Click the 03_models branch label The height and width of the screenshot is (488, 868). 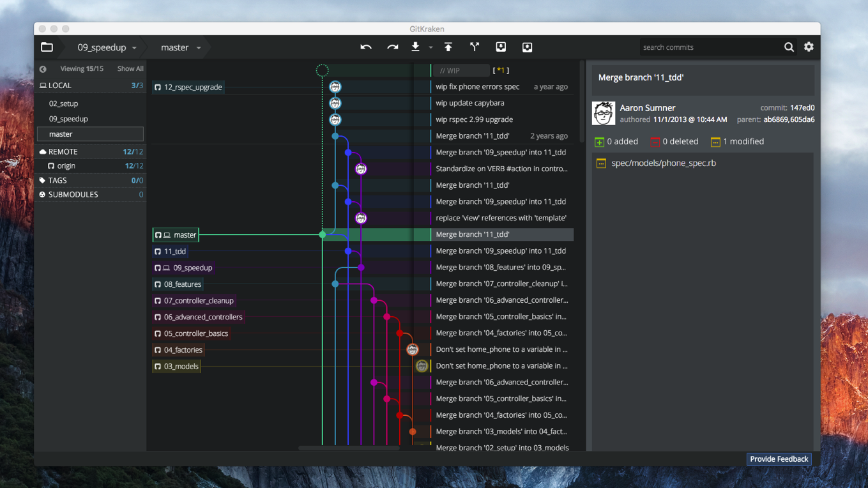click(x=176, y=367)
